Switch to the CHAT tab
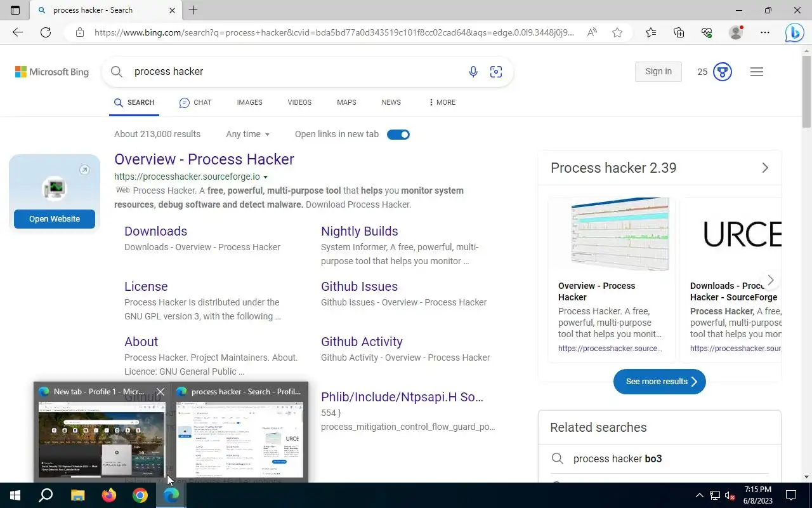 click(x=195, y=102)
